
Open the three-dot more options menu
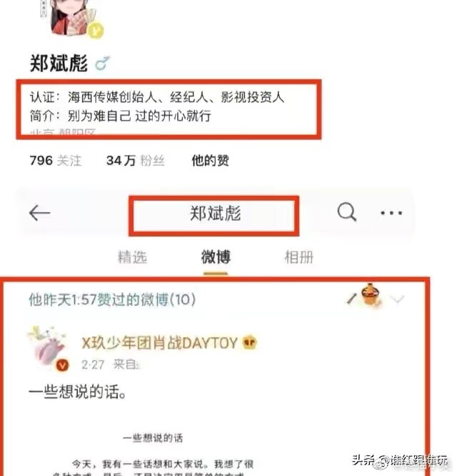point(391,213)
